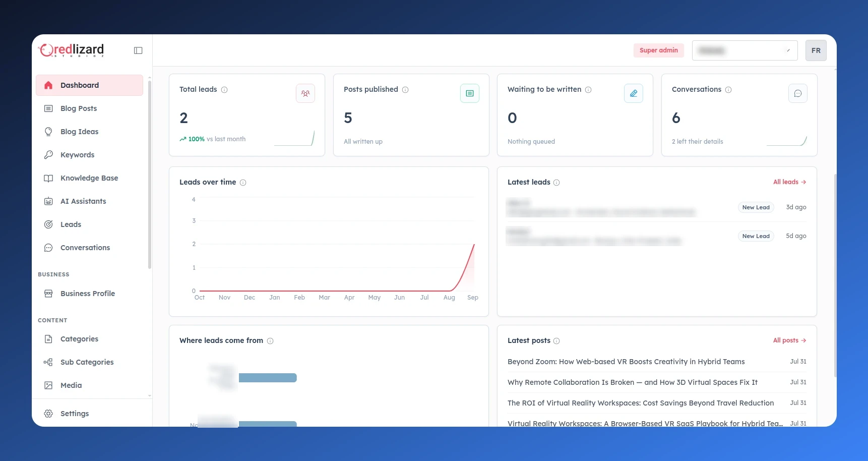The height and width of the screenshot is (461, 868).
Task: Show info tooltip for Leads over time
Action: pyautogui.click(x=243, y=183)
